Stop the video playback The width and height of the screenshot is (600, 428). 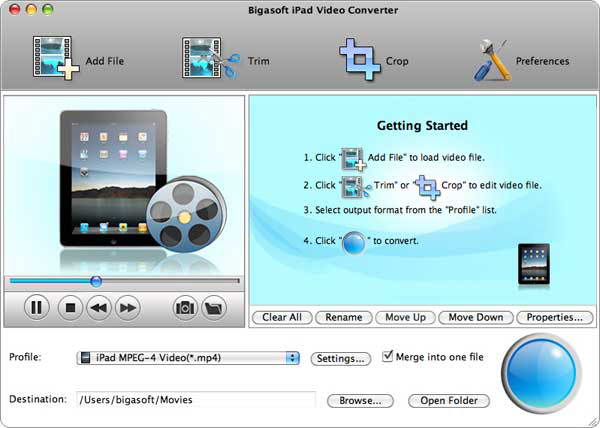click(x=70, y=307)
